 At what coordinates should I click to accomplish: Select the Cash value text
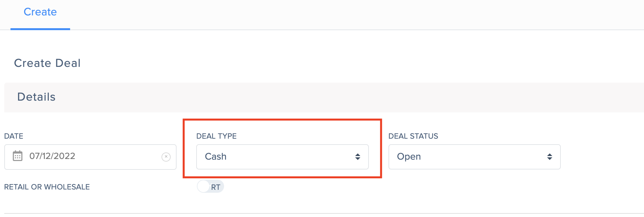point(216,156)
